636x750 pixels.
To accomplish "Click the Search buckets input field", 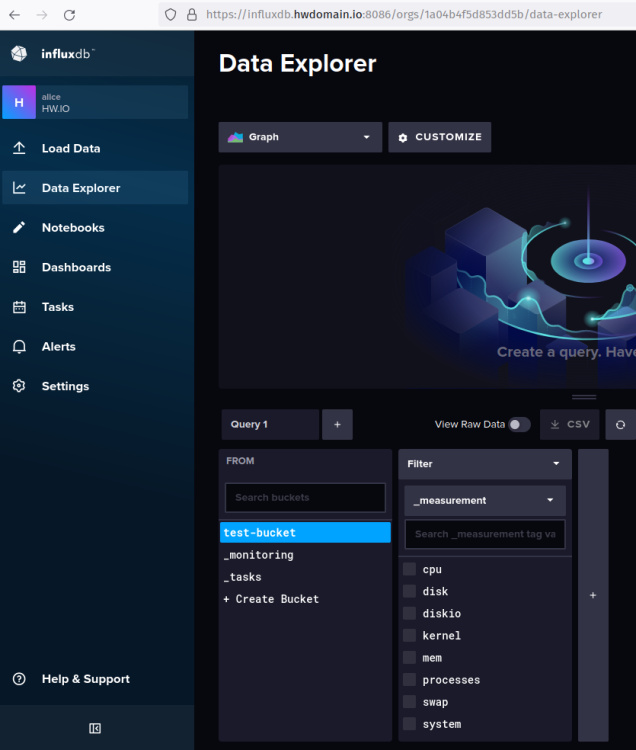I will (x=305, y=497).
